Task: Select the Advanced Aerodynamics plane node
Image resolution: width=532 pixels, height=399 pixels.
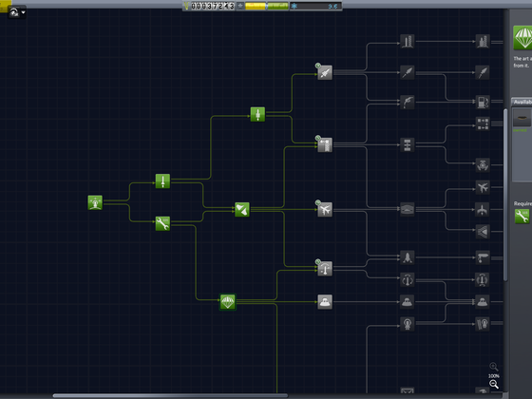Action: (x=483, y=209)
